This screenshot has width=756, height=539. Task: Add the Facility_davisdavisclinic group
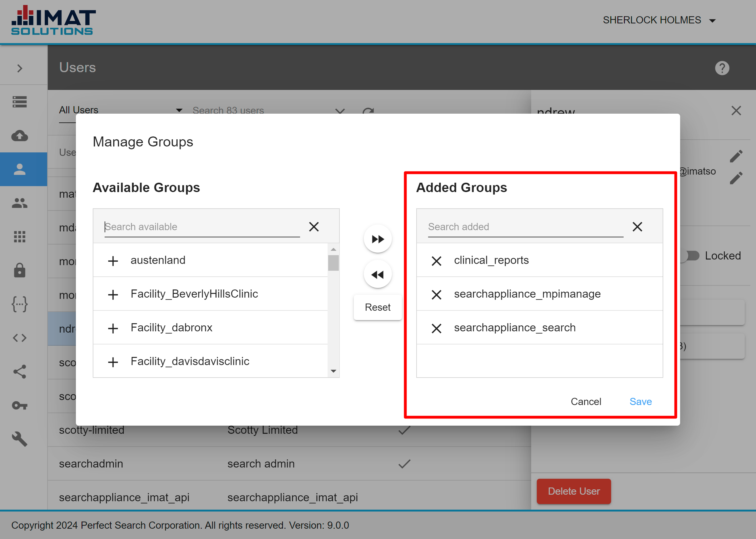(113, 362)
